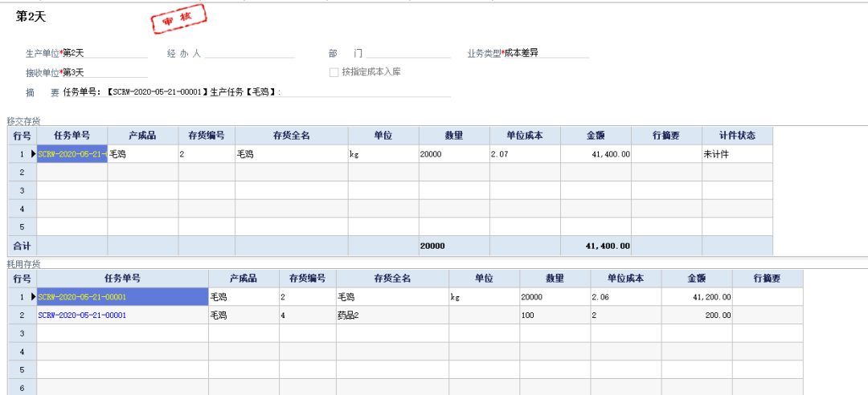The image size is (868, 395).
Task: Click the 200.00 amount cell
Action: click(697, 316)
